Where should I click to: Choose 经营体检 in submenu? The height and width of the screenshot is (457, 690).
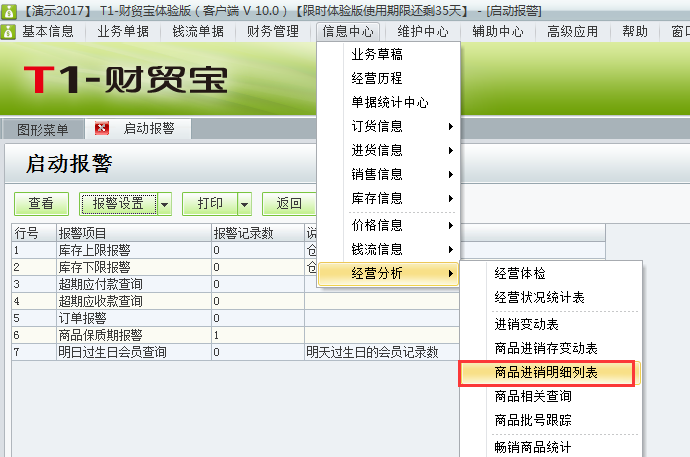(551, 274)
